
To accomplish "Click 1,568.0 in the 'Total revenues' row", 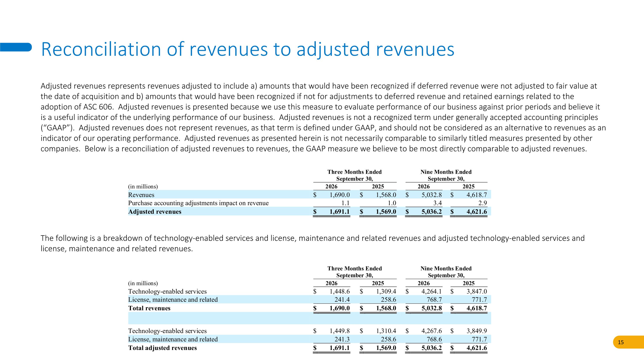I will [386, 308].
